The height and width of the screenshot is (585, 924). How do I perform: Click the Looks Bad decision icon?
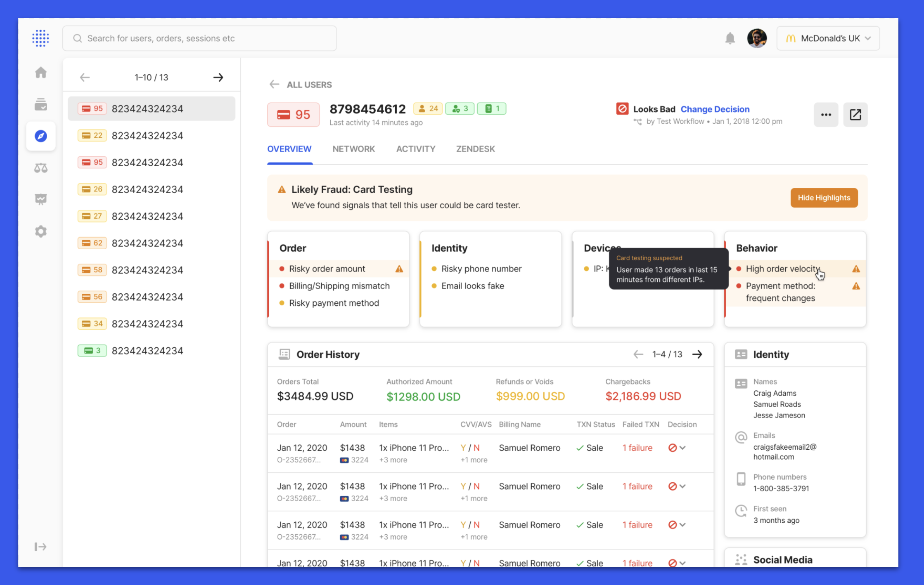(x=622, y=109)
